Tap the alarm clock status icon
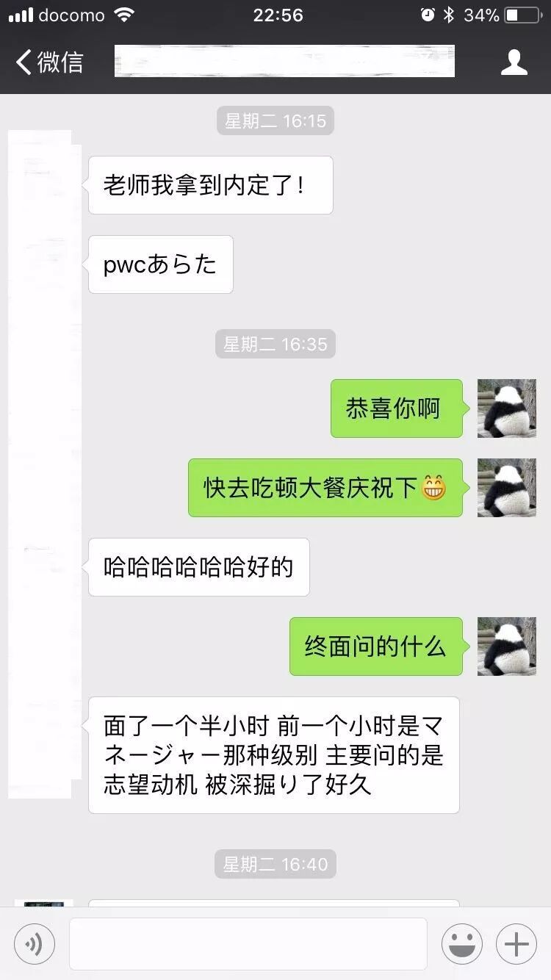This screenshot has width=551, height=980. click(x=428, y=15)
